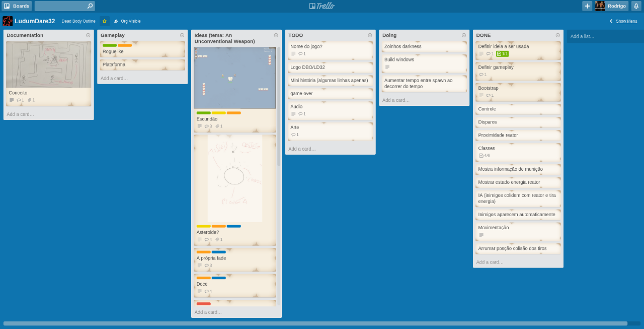This screenshot has width=644, height=329.
Task: Toggle the board star favorite
Action: pyautogui.click(x=105, y=21)
